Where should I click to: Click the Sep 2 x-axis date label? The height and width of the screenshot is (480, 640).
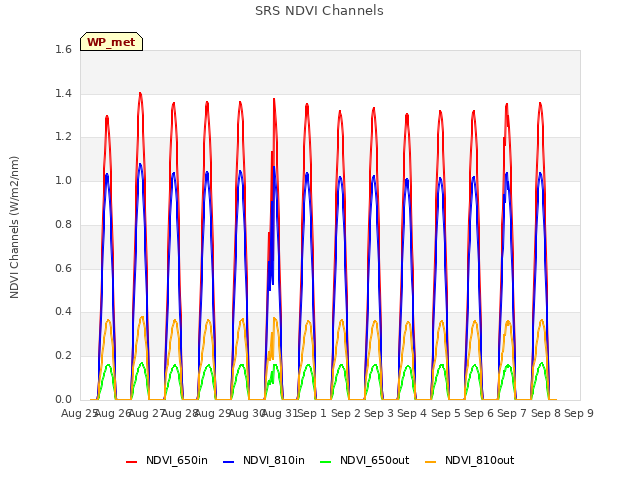346,413
